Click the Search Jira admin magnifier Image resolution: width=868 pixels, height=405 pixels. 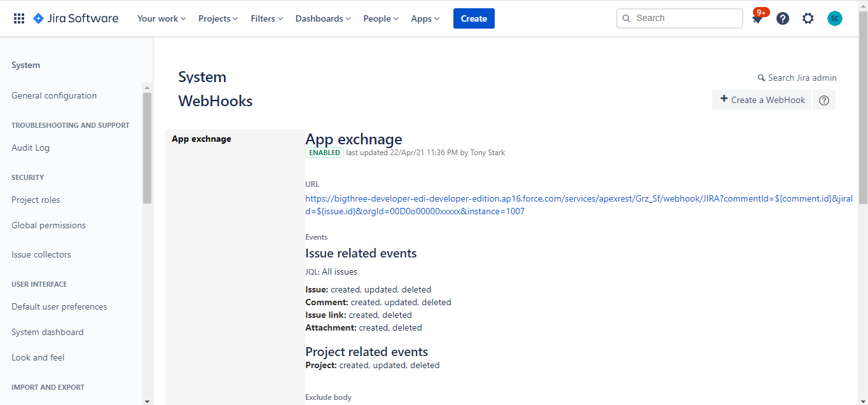pos(761,77)
